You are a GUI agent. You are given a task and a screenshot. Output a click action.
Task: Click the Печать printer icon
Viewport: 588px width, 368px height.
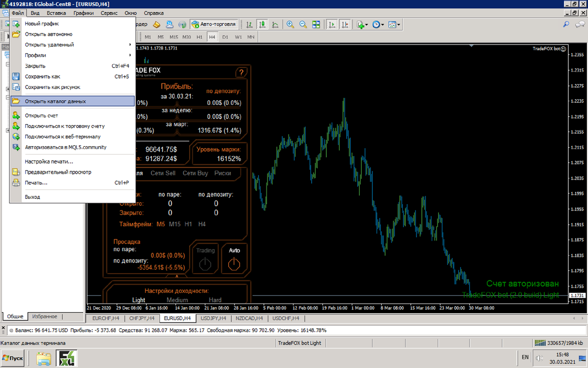tap(16, 183)
